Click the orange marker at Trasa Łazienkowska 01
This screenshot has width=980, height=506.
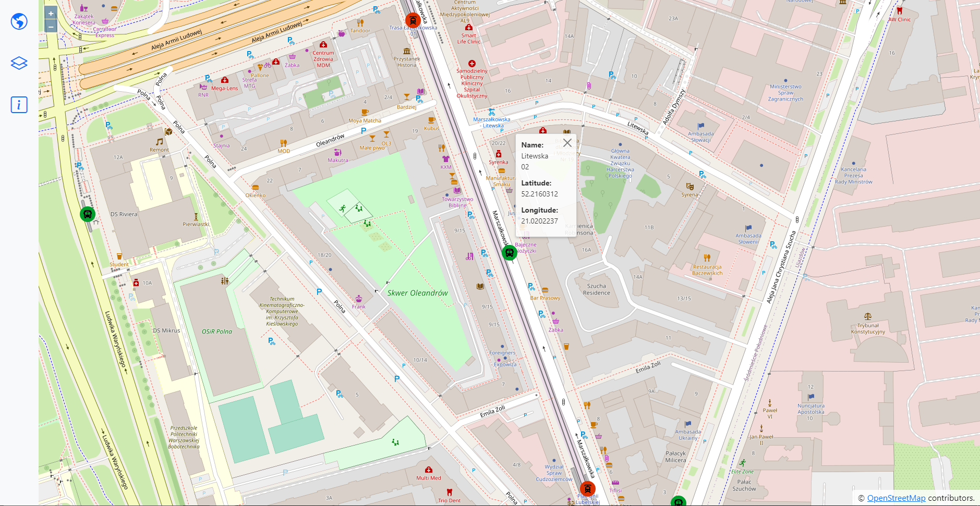(x=413, y=21)
